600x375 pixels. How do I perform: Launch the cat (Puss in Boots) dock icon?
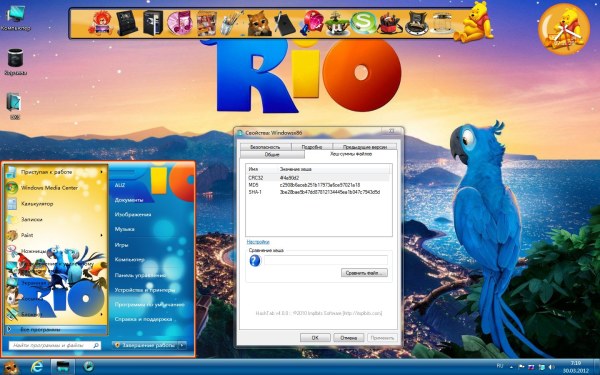point(259,23)
